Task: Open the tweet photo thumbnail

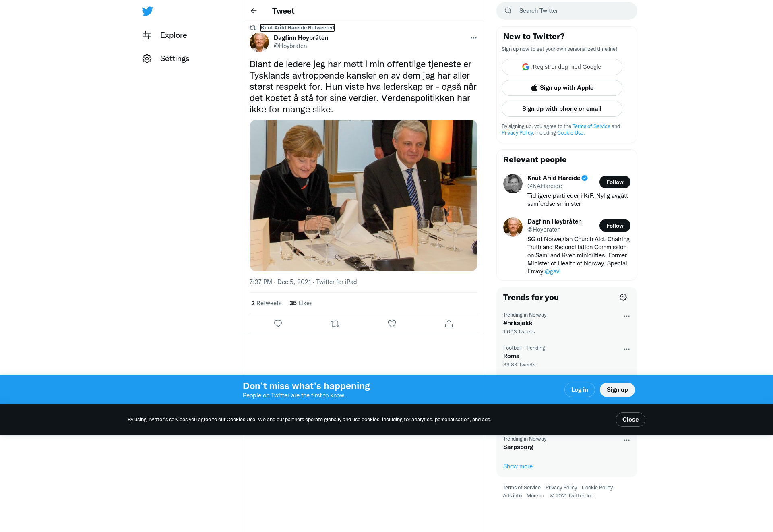Action: tap(364, 195)
